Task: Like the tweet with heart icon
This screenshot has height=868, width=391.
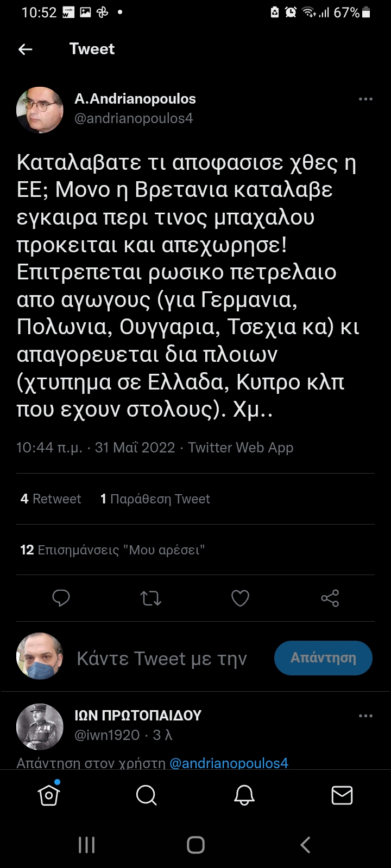Action: point(240,598)
